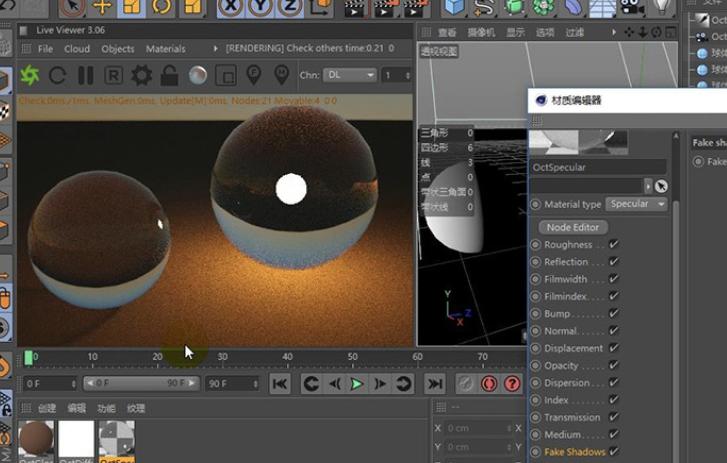Image resolution: width=727 pixels, height=463 pixels.
Task: Uncheck the Roughness channel checkbox
Action: pyautogui.click(x=613, y=244)
